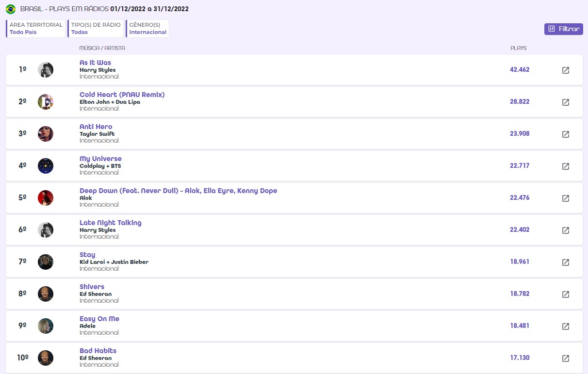Viewport: 588px width, 374px height.
Task: Open external link icon for Stay
Action: (x=565, y=262)
